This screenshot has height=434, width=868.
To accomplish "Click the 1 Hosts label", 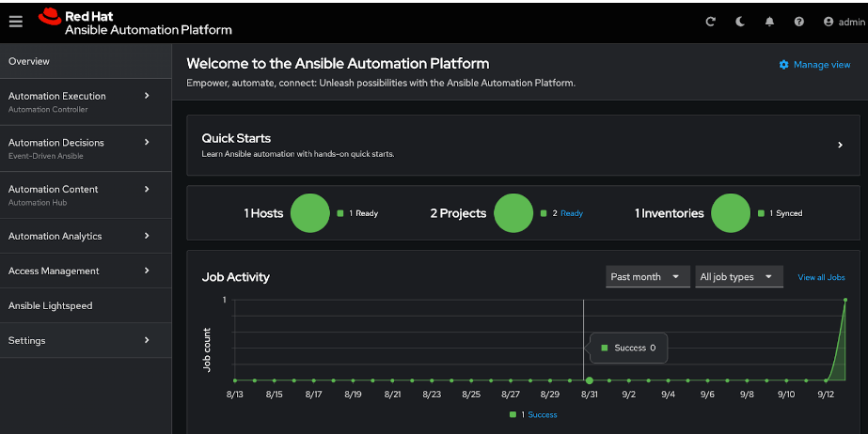I will 263,213.
